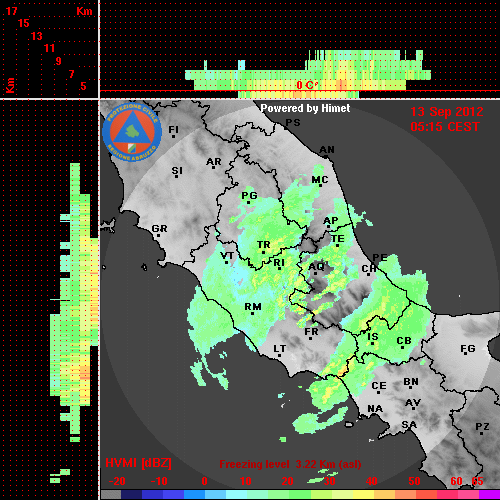500x500 pixels.
Task: Click the FI city marker
Action: point(173,131)
